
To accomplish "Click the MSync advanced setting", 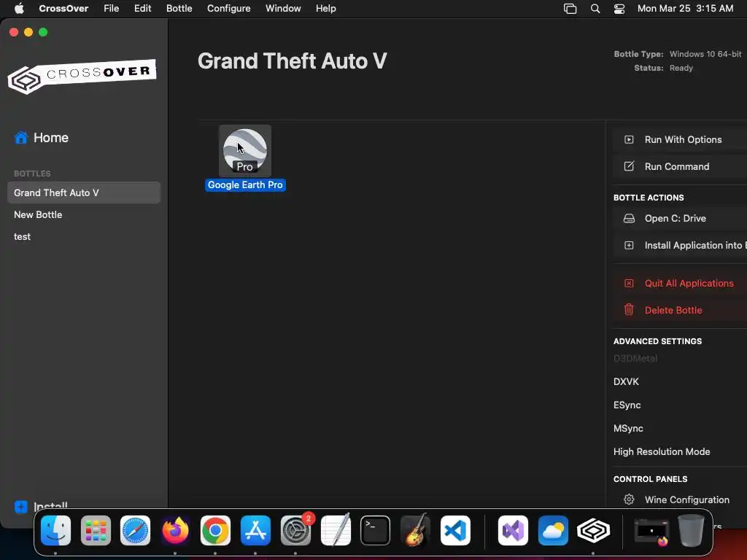I will tap(628, 429).
